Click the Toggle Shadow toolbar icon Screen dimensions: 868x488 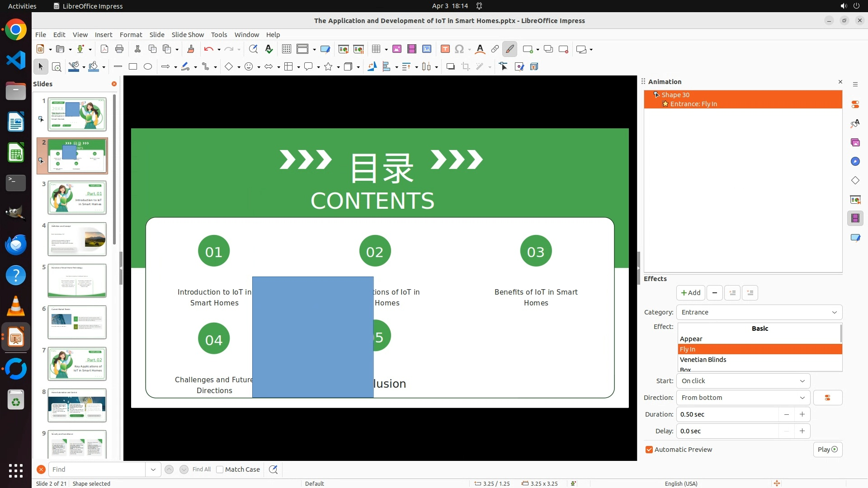[450, 67]
